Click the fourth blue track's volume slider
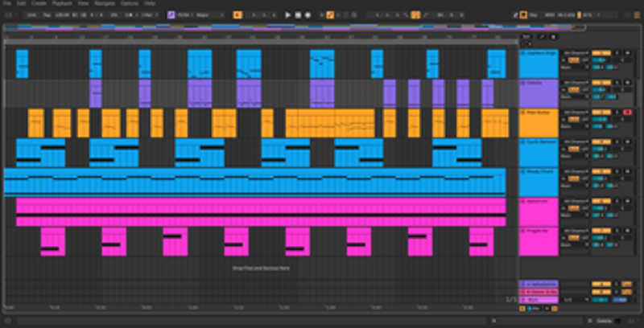This screenshot has width=644, height=328. point(598,149)
